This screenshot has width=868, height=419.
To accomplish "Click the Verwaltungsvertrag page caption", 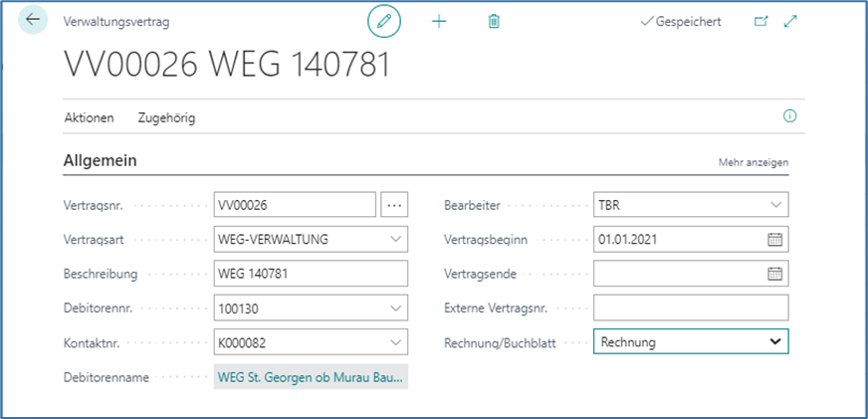I will pyautogui.click(x=116, y=22).
